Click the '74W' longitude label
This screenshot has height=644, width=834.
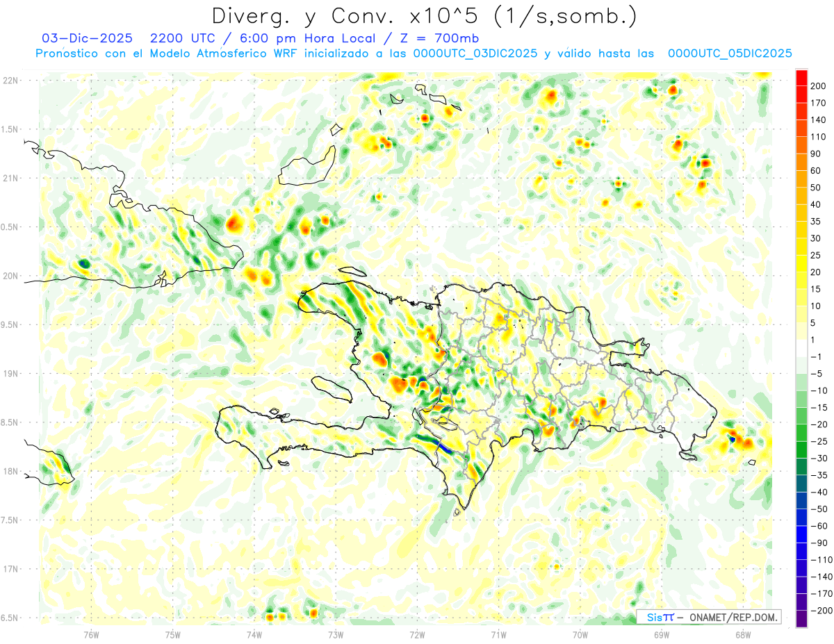tap(254, 634)
